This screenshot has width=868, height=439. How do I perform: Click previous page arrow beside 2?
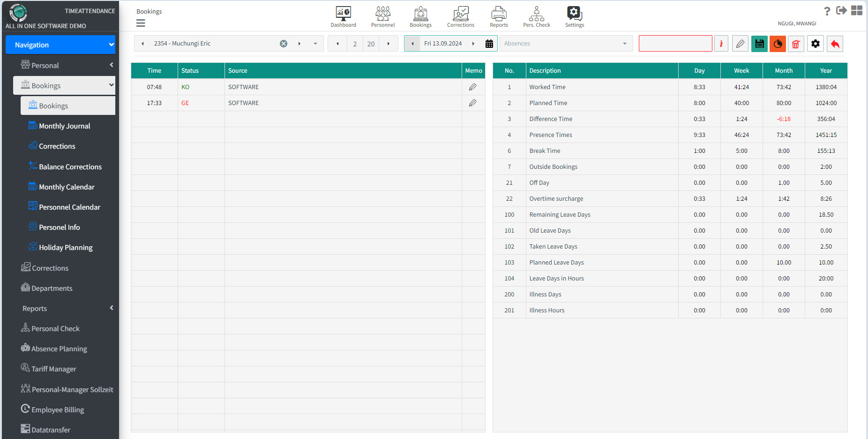point(337,44)
